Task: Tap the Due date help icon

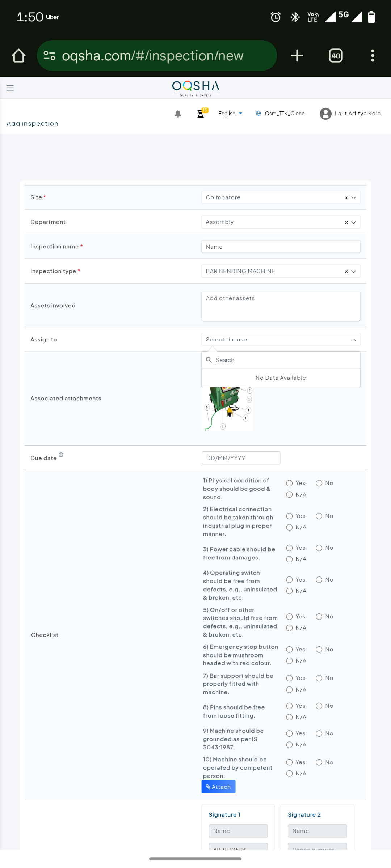Action: pyautogui.click(x=61, y=455)
